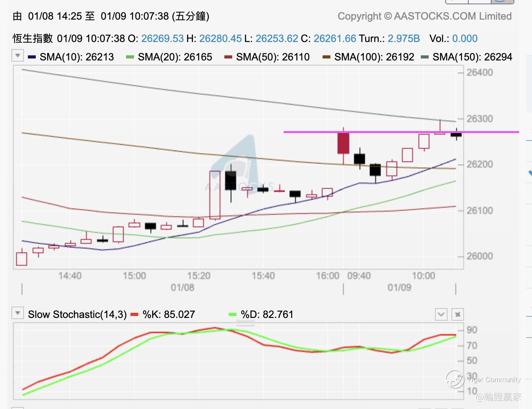This screenshot has height=409, width=532.
Task: Click the turnover value 2.975B
Action: (x=404, y=38)
